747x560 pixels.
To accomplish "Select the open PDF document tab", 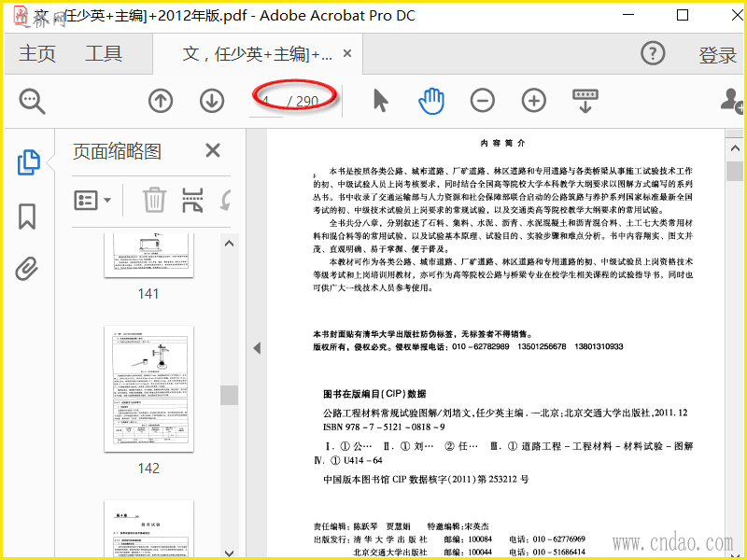I will [x=258, y=54].
